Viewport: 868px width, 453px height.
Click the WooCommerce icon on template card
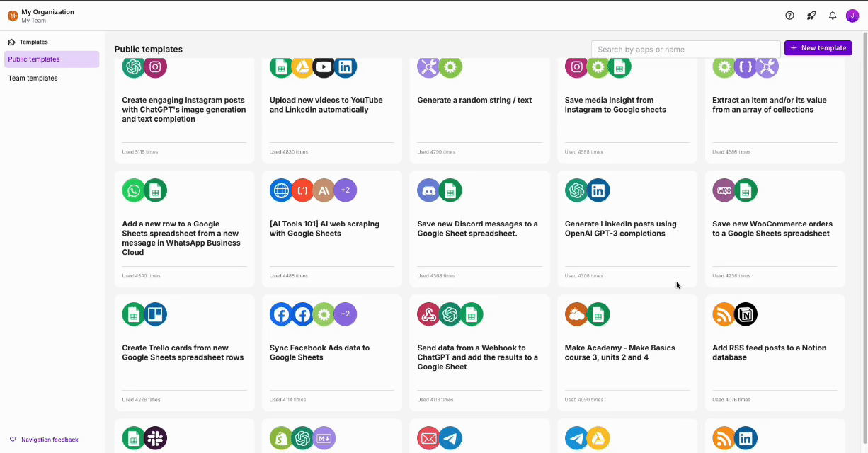tap(724, 190)
